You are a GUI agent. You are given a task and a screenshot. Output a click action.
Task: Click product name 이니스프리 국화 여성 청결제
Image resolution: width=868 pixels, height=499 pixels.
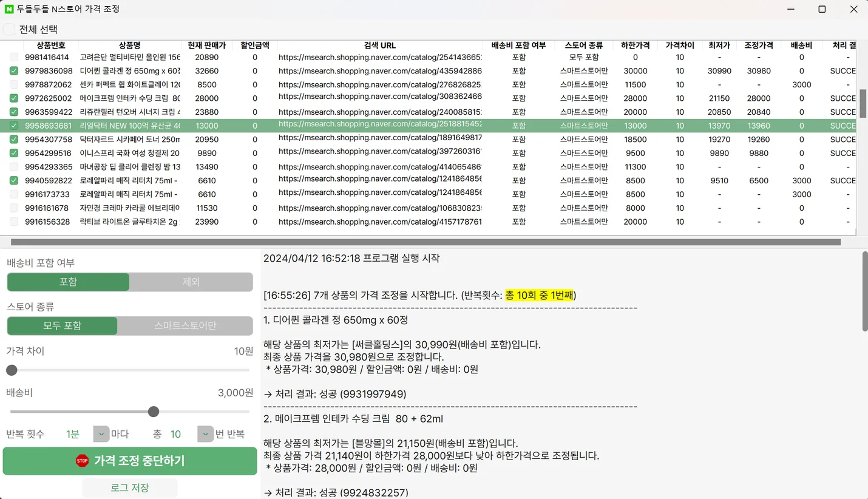130,153
